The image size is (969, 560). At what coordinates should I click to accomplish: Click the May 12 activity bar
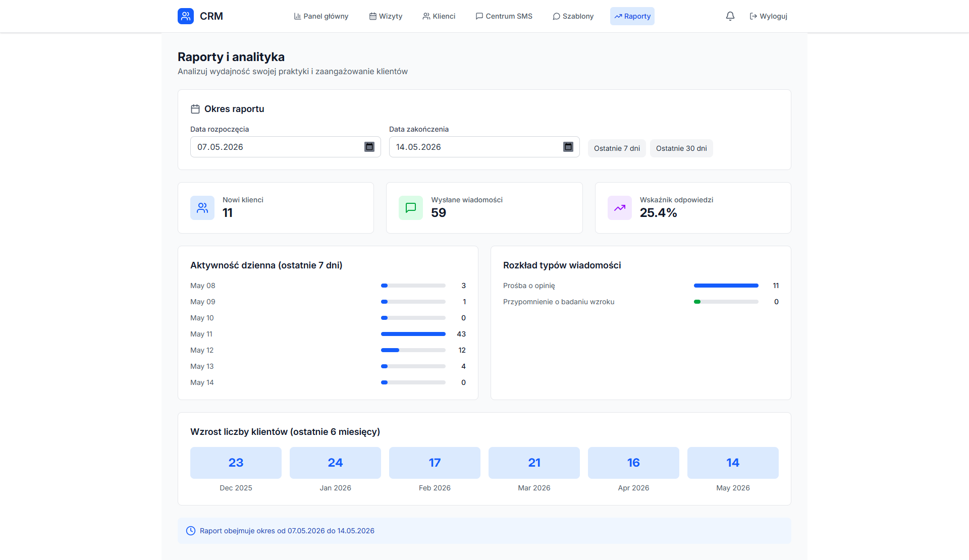[413, 350]
